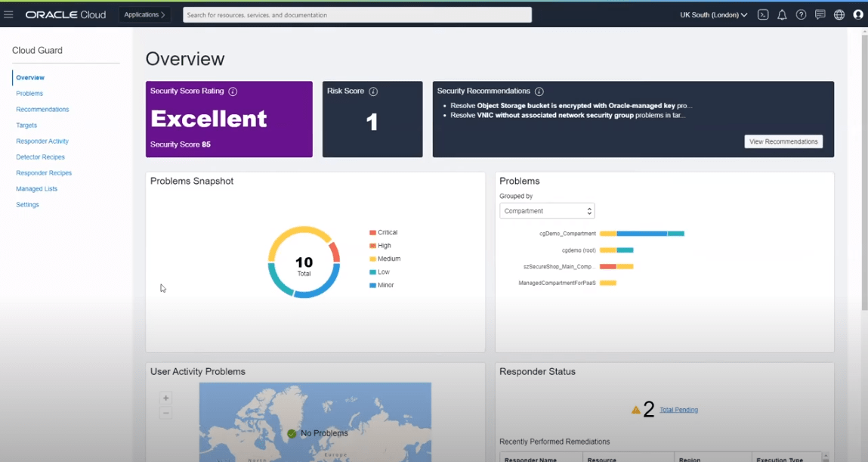Screen dimensions: 868x462
Task: Open the language globe icon
Action: pyautogui.click(x=839, y=15)
